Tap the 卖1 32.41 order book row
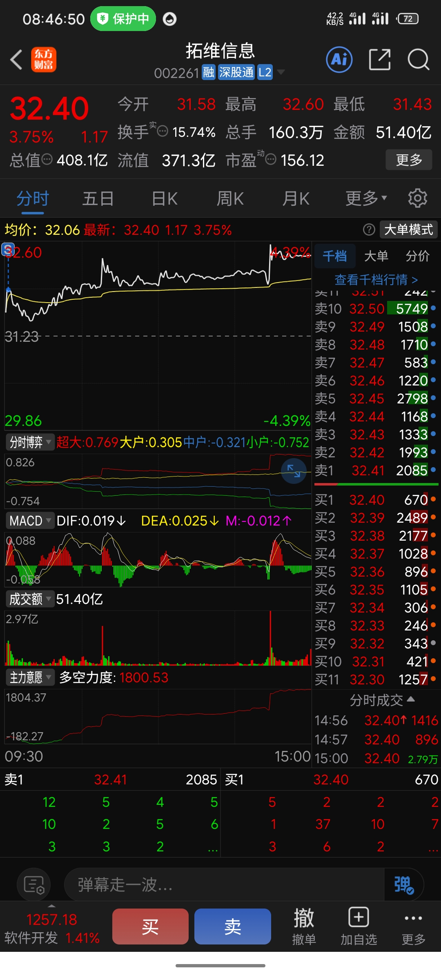 [376, 470]
